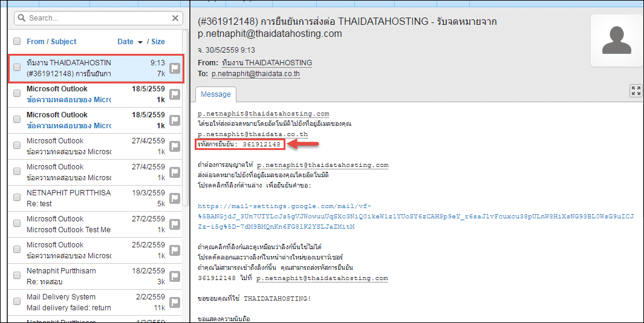Open the Microsoft Outlook Test Message email
This screenshot has height=323, width=644.
pos(95,224)
